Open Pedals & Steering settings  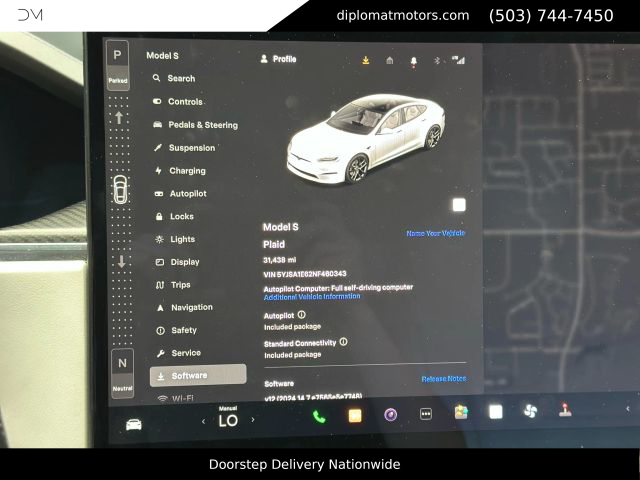(195, 125)
